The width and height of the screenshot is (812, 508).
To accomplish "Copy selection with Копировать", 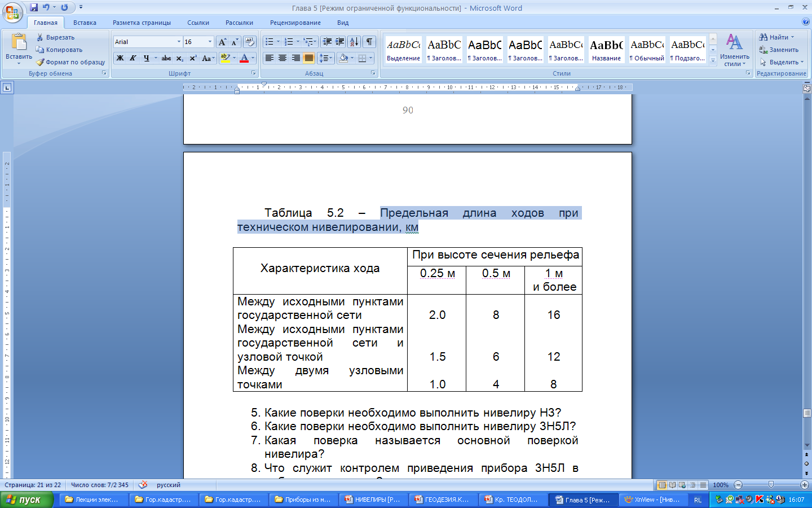I will pyautogui.click(x=59, y=50).
